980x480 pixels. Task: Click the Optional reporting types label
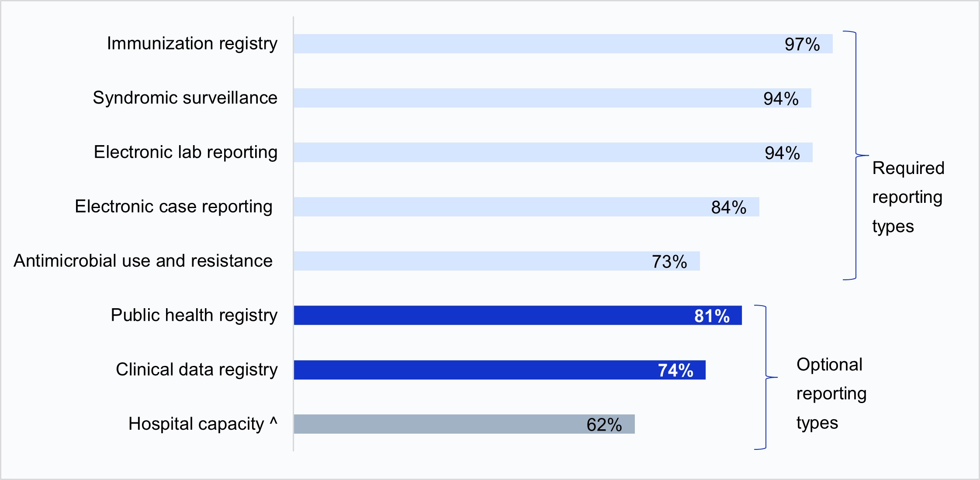point(831,393)
